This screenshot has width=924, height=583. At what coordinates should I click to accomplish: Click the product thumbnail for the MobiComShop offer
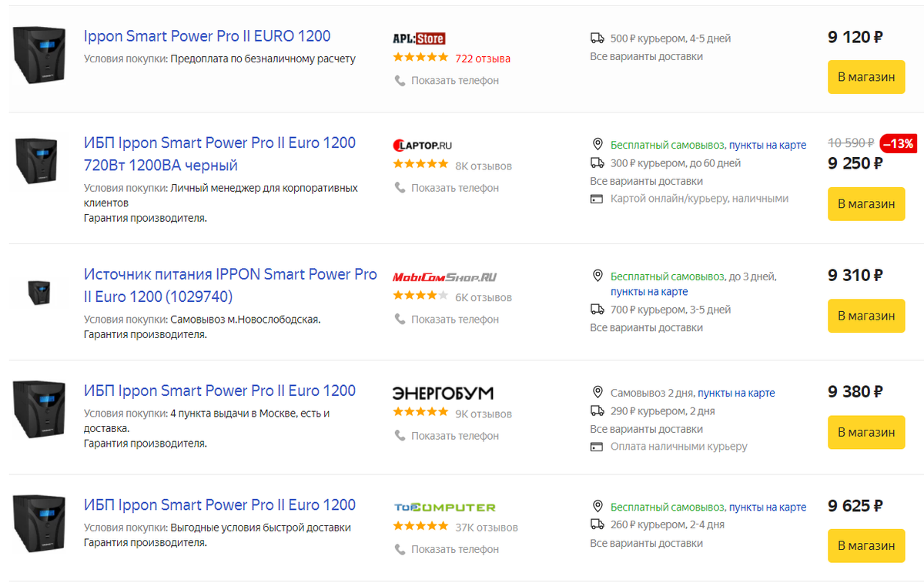[x=38, y=291]
